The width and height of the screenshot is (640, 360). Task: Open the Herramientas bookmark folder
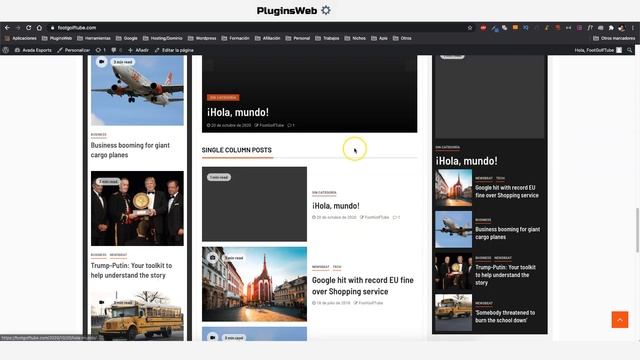point(94,38)
